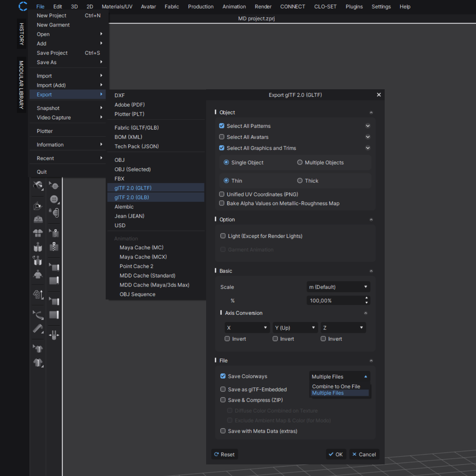The height and width of the screenshot is (476, 476).
Task: Expand the Select All Avatars chevron
Action: coord(368,137)
